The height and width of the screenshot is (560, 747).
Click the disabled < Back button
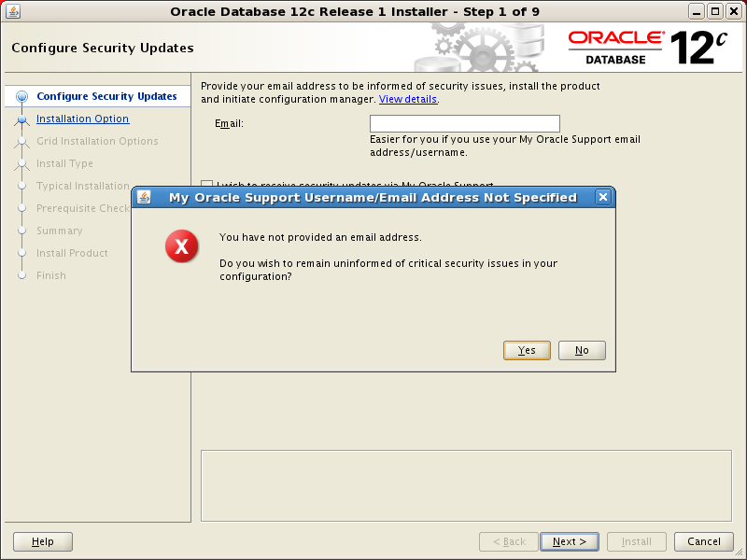coord(509,541)
